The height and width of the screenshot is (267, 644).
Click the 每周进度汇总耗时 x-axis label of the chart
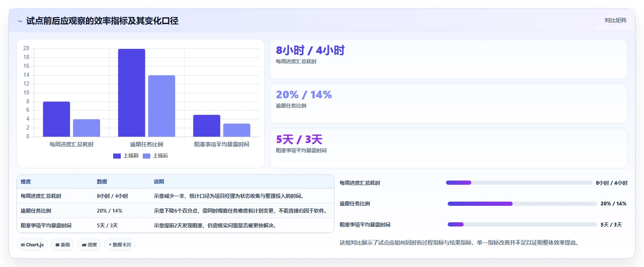71,144
